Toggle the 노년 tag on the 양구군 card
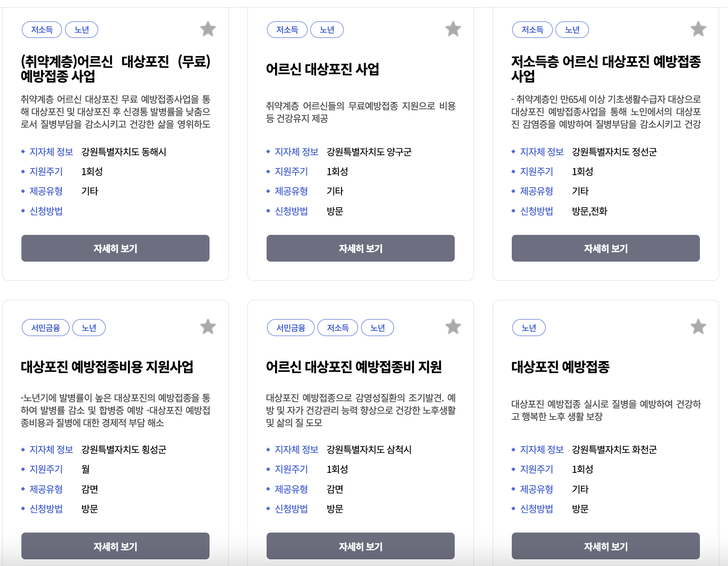 coord(327,30)
